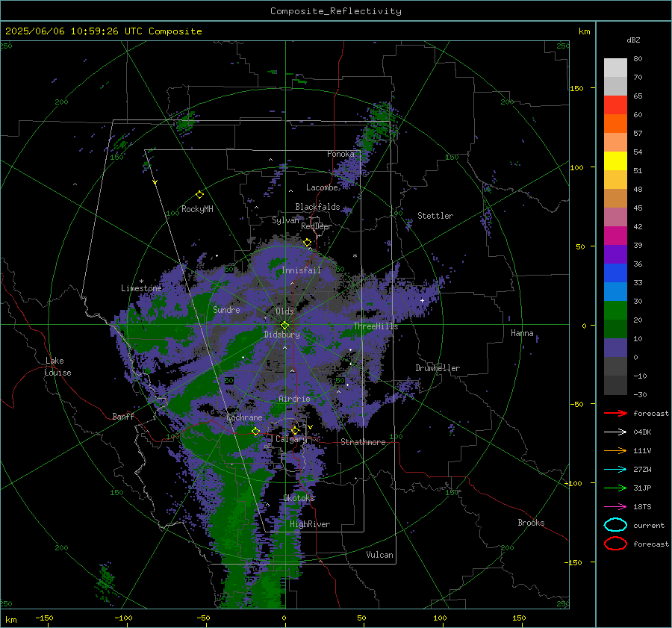This screenshot has width=672, height=628.
Task: Click the Brooks label
Action: [531, 523]
